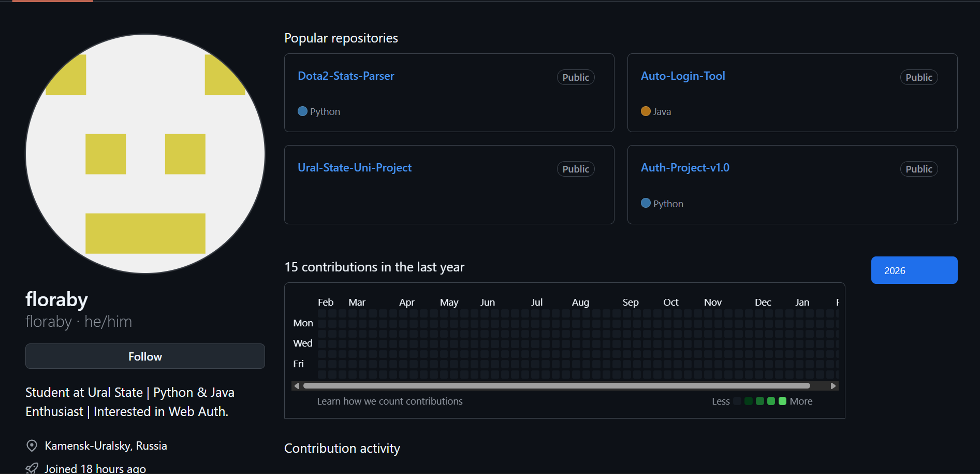Screen dimensions: 980x474
Task: Follow floraby
Action: click(x=145, y=356)
